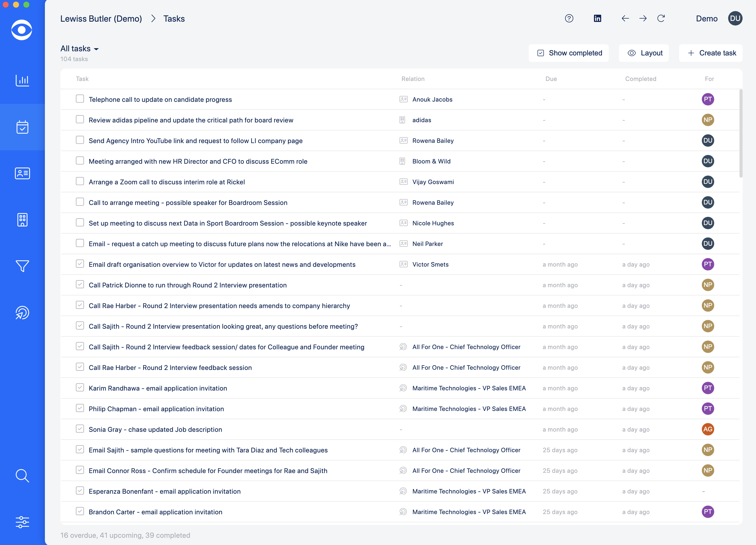Click the LinkedIn icon in header

tap(597, 18)
